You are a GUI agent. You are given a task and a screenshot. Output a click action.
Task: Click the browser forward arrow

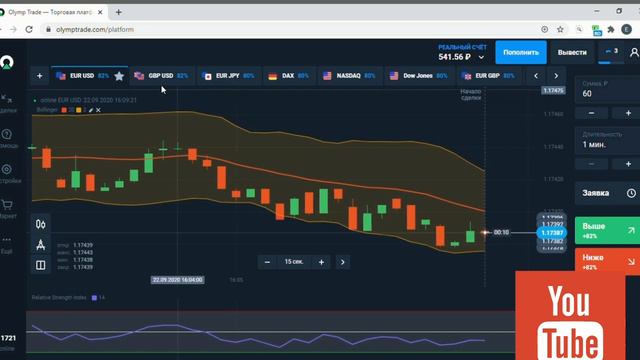(x=13, y=29)
